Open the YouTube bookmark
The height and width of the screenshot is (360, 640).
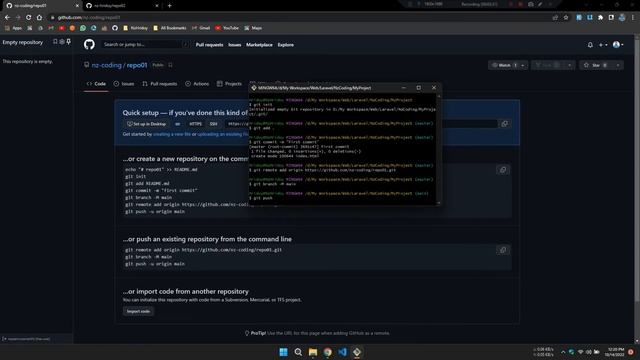(x=227, y=28)
